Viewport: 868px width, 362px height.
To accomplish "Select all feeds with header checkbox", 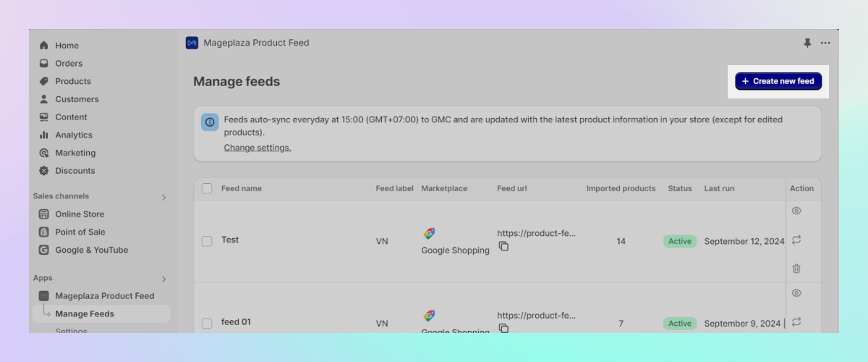I will tap(207, 188).
